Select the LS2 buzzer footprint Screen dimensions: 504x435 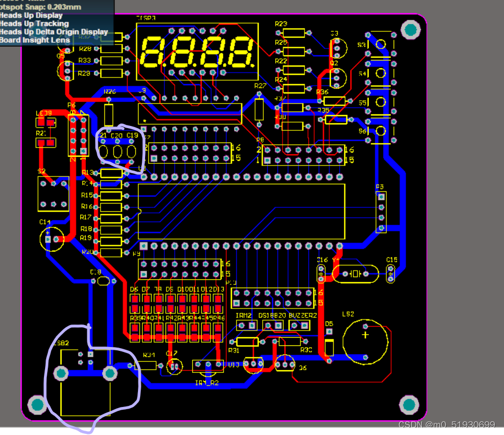365,342
